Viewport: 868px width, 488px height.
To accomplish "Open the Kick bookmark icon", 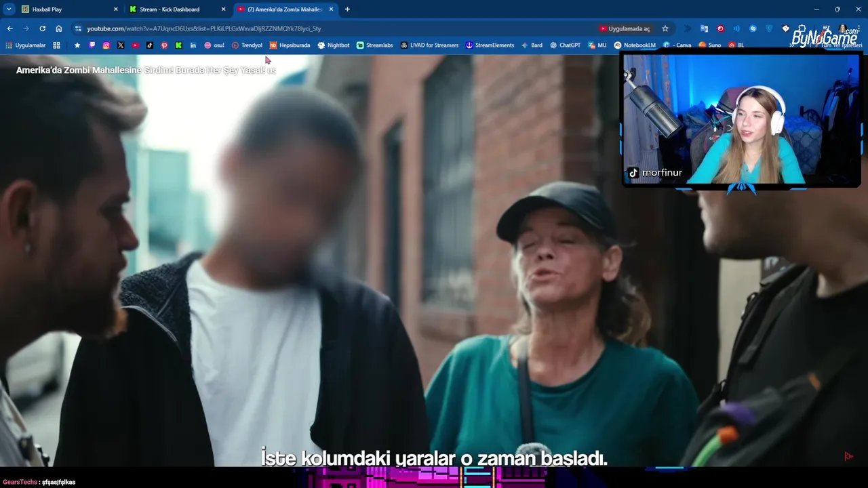I will tap(178, 45).
